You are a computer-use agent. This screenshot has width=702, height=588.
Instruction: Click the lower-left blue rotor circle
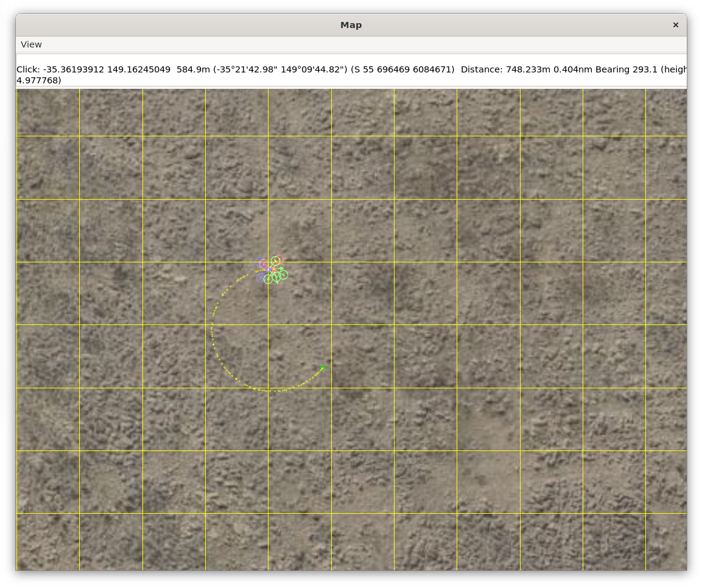click(x=261, y=278)
